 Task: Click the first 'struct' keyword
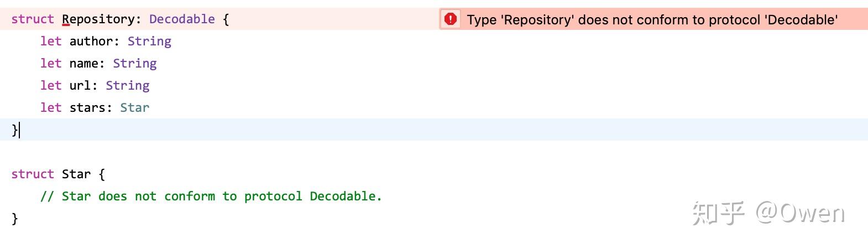(33, 19)
